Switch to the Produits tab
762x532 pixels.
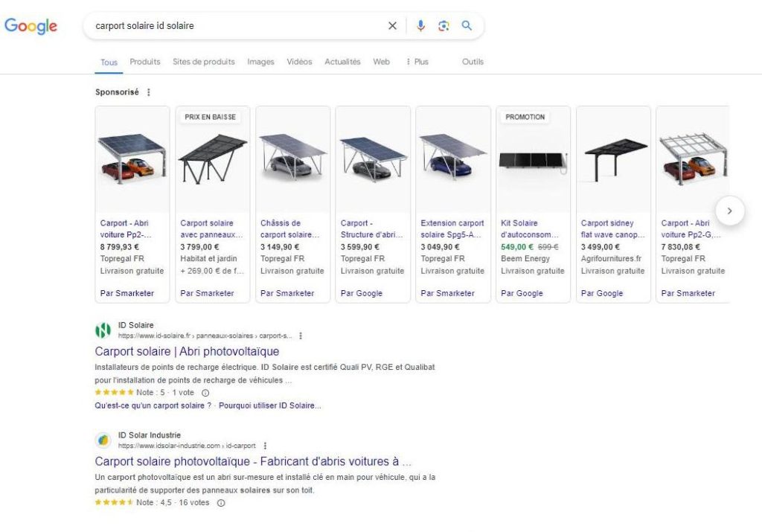145,62
